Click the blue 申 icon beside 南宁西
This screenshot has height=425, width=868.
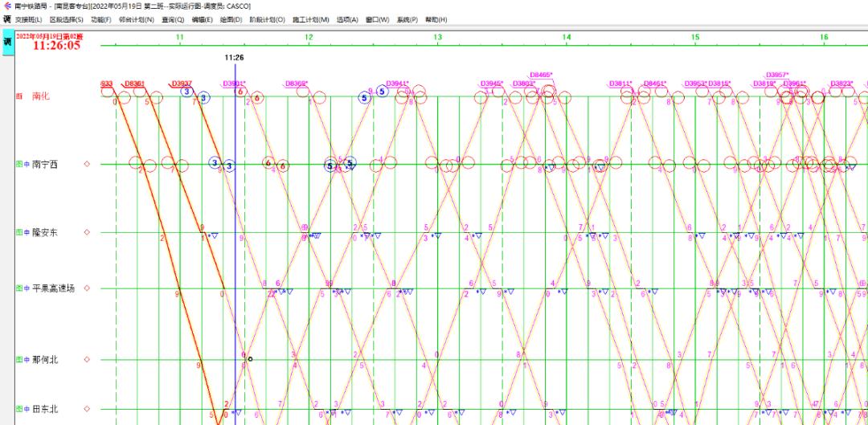click(27, 165)
